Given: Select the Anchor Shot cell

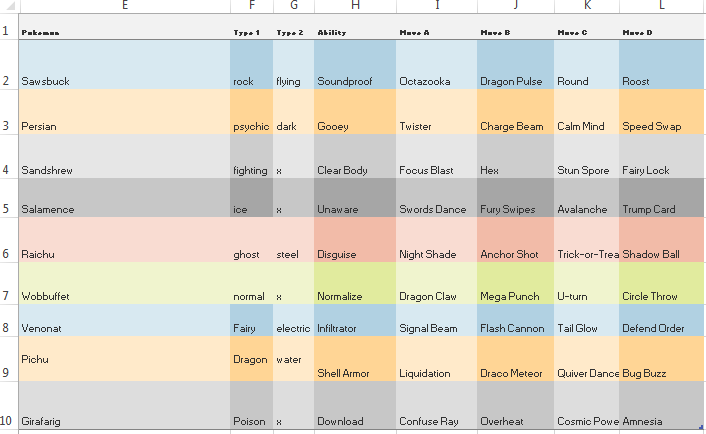Looking at the screenshot, I should click(516, 240).
